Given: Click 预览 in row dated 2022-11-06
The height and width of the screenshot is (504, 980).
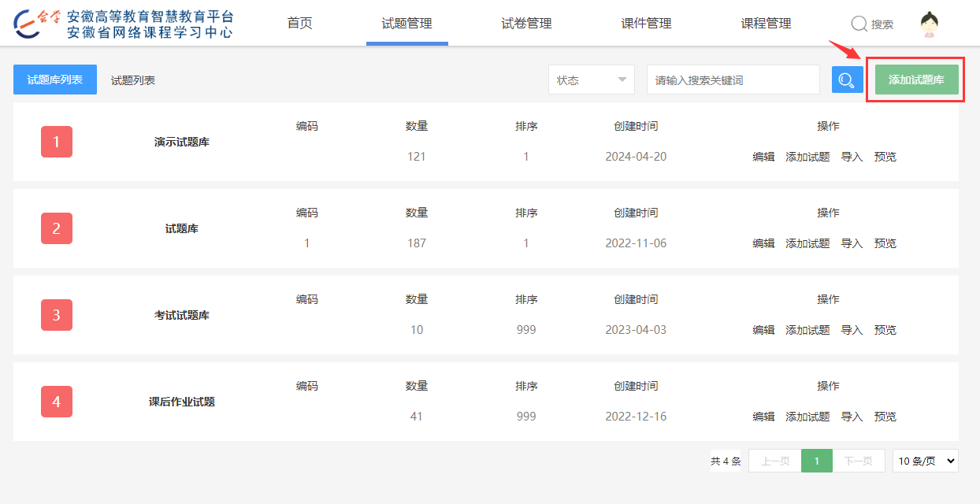Looking at the screenshot, I should pyautogui.click(x=885, y=243).
